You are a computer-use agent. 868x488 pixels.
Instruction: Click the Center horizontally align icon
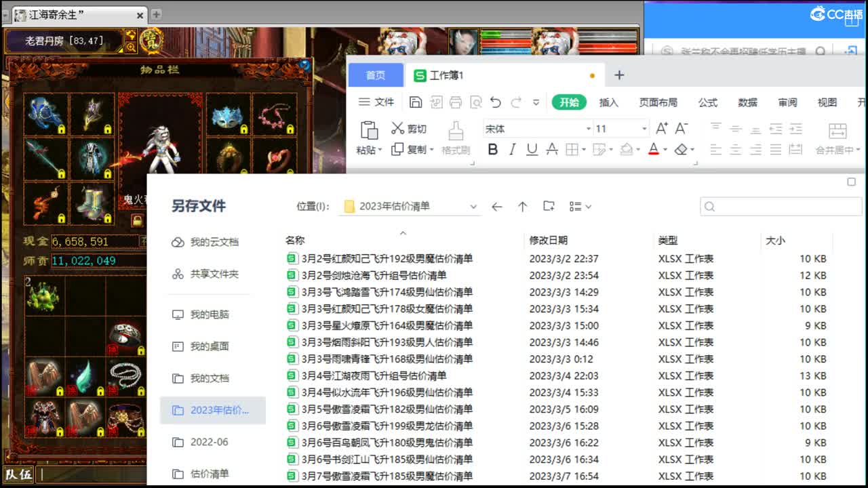click(x=736, y=150)
